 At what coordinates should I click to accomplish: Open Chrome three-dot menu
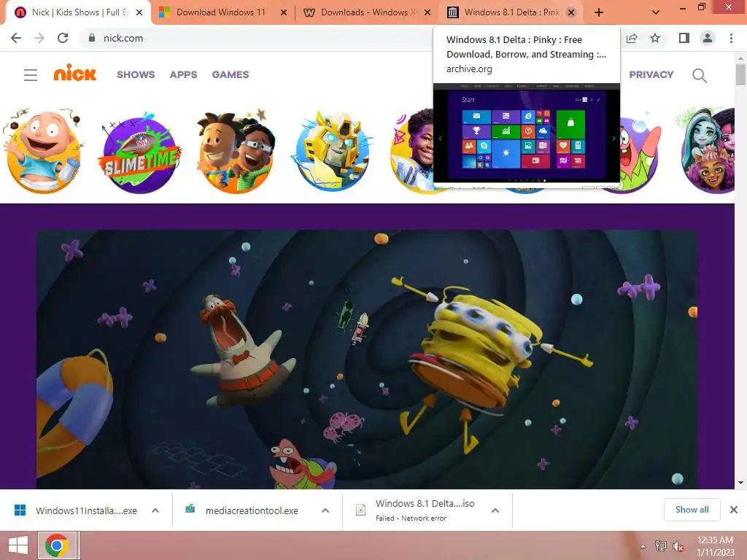731,38
